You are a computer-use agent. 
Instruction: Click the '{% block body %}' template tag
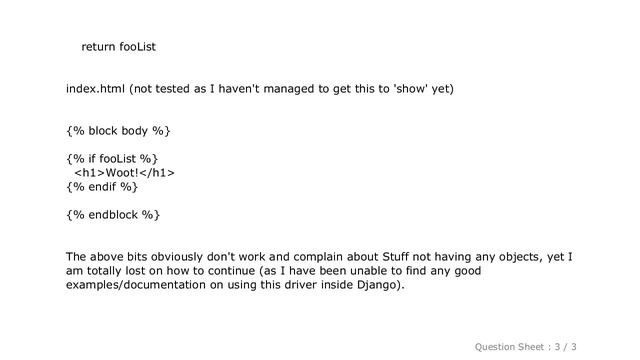[x=118, y=131]
